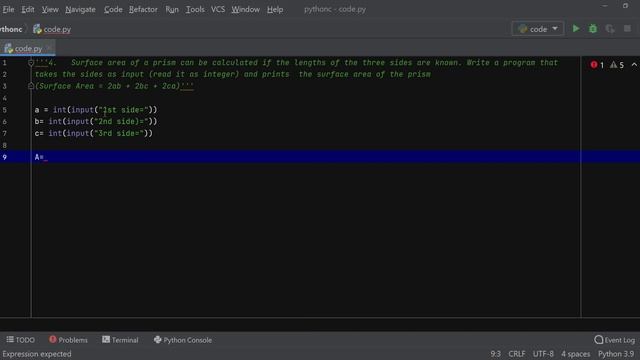Run with coverage icon in toolbar
The image size is (640, 360).
point(610,29)
